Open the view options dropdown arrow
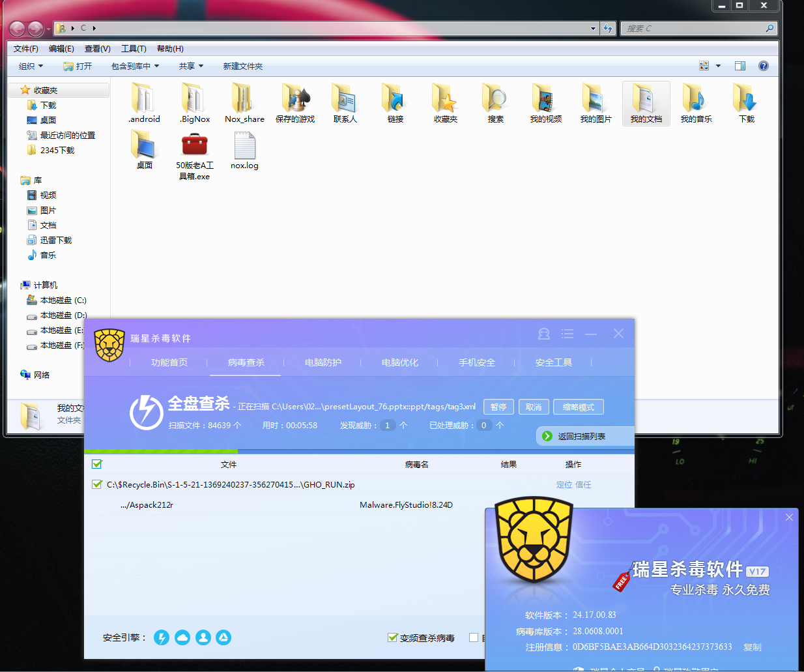 pos(719,66)
